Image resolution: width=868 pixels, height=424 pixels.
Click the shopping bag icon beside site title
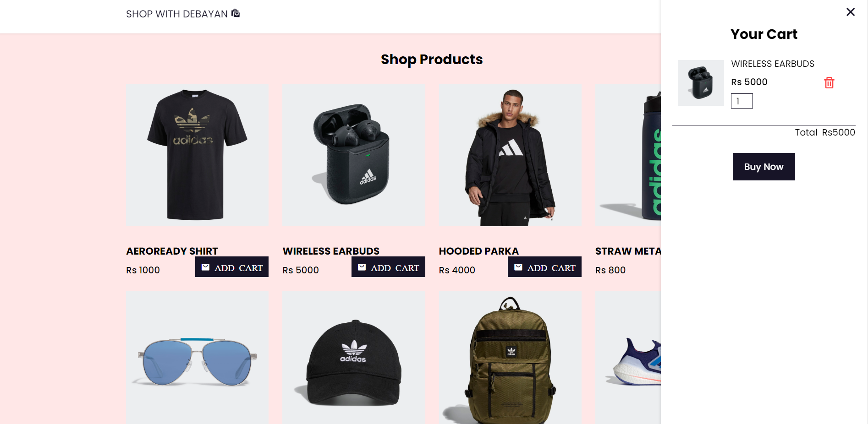pos(236,13)
